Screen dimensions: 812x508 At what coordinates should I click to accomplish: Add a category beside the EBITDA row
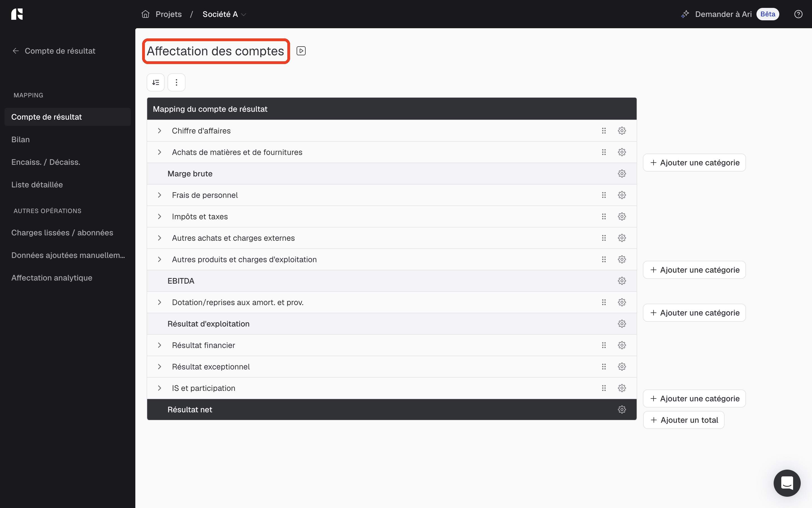[694, 270]
